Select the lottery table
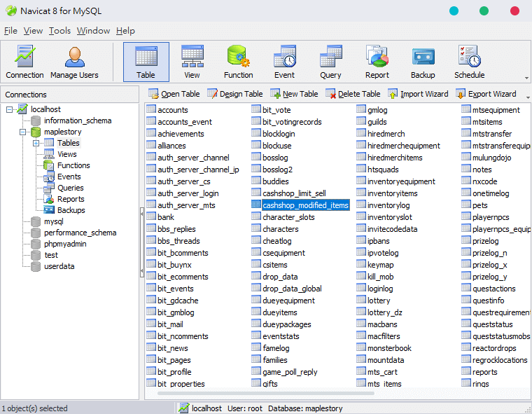 pos(379,301)
